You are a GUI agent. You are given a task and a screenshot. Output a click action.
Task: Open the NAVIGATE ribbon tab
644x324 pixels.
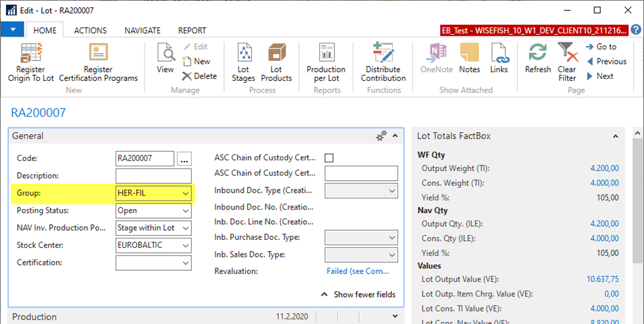click(143, 30)
